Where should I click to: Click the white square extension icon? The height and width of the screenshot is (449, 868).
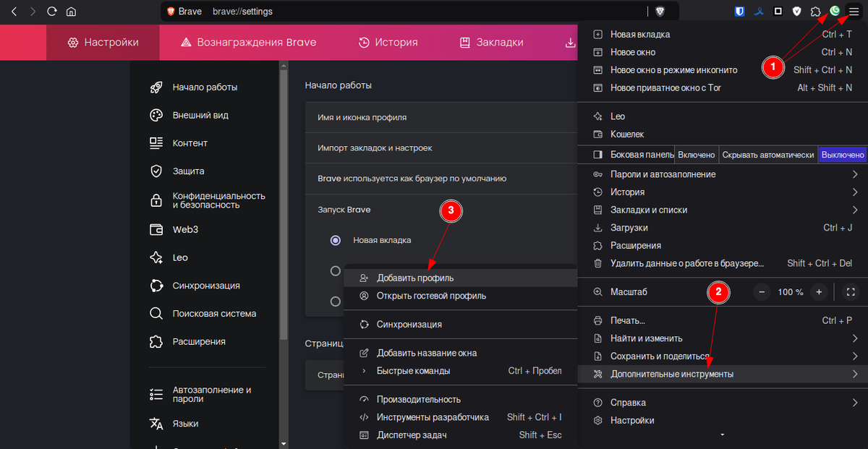778,12
